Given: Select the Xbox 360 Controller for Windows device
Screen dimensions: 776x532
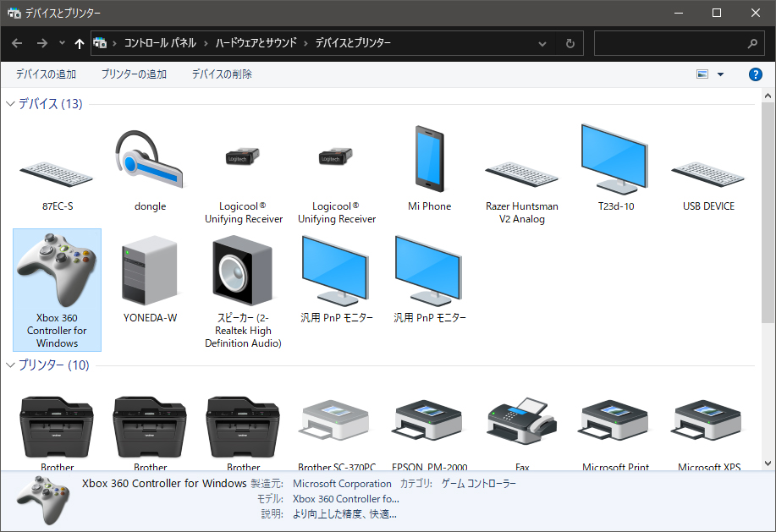Looking at the screenshot, I should (x=57, y=290).
